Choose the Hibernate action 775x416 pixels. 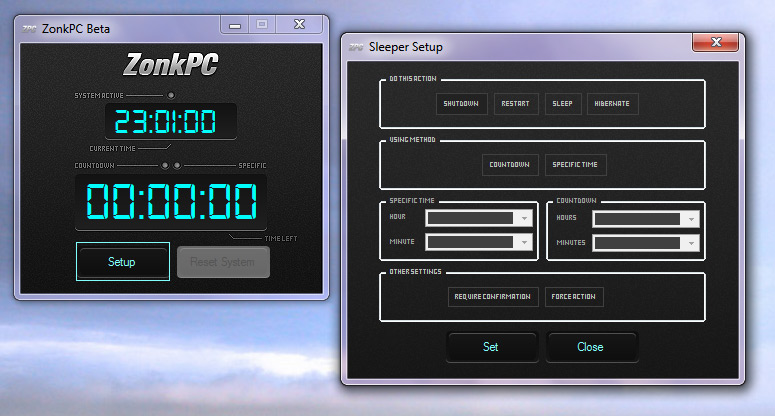[x=612, y=104]
